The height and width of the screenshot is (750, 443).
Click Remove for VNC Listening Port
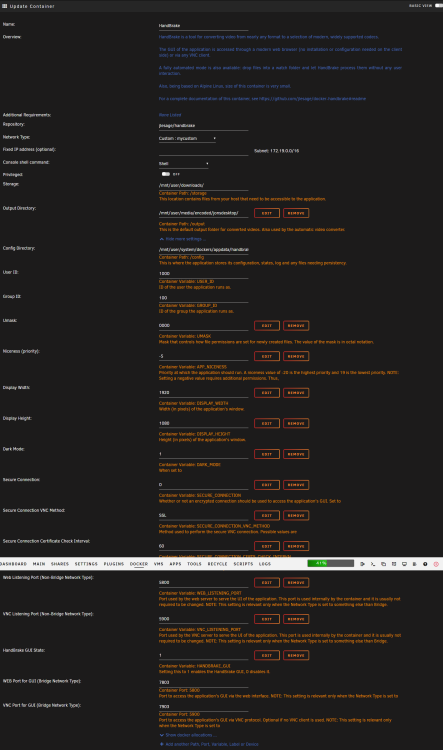pos(296,619)
